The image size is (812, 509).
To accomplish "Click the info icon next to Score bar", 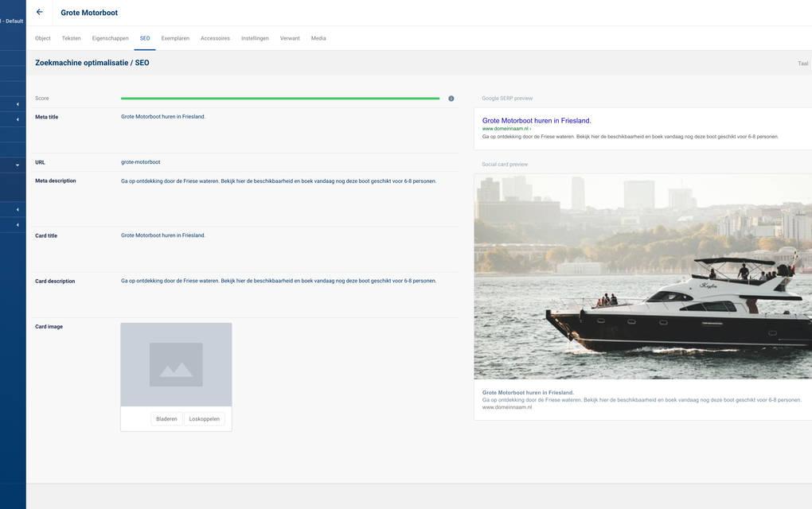I will pos(451,99).
